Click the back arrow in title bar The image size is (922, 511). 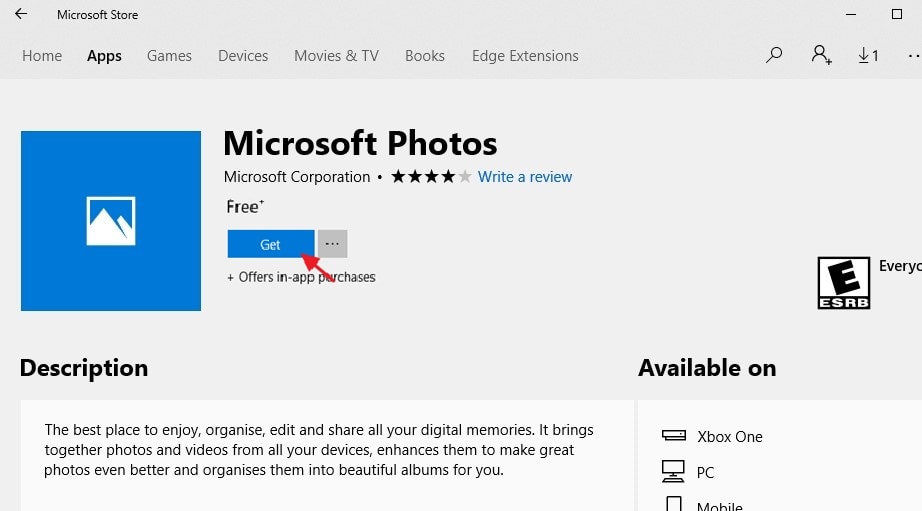[21, 15]
